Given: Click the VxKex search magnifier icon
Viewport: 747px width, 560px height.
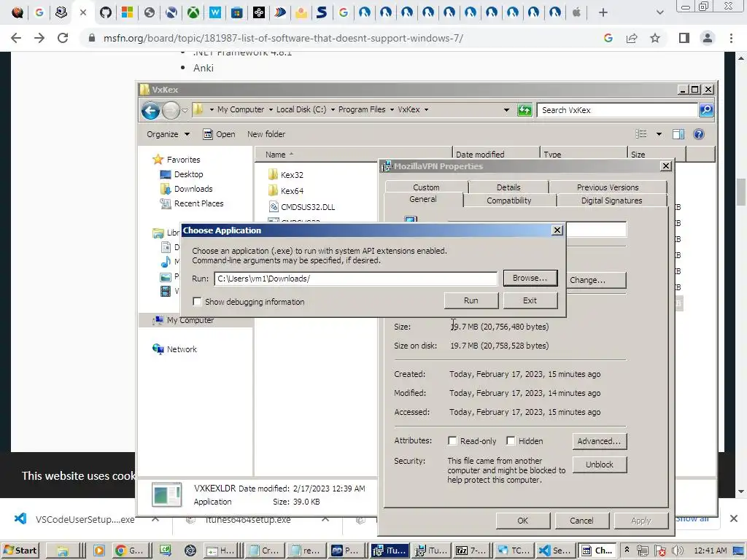Looking at the screenshot, I should coord(706,110).
